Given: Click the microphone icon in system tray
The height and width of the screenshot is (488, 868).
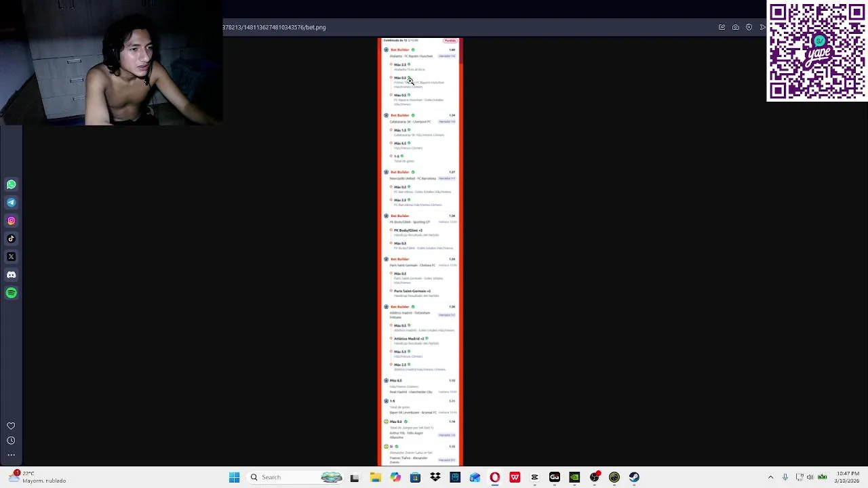Looking at the screenshot, I should point(785,477).
